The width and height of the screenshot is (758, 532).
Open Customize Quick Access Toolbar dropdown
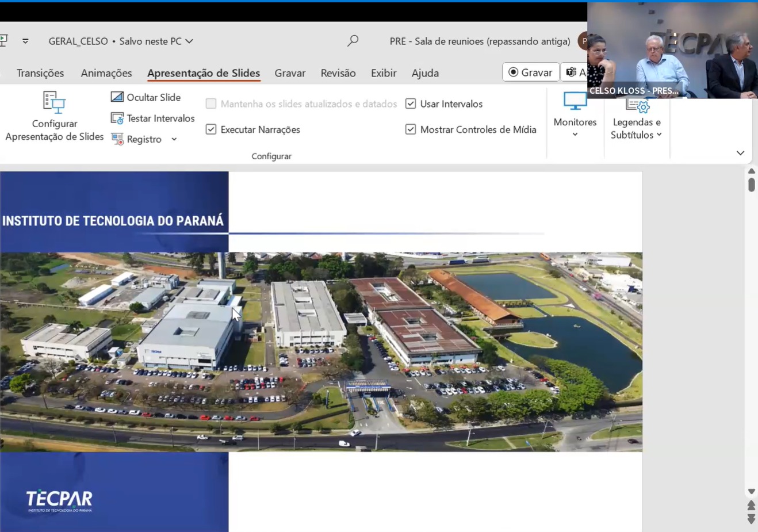[x=25, y=41]
